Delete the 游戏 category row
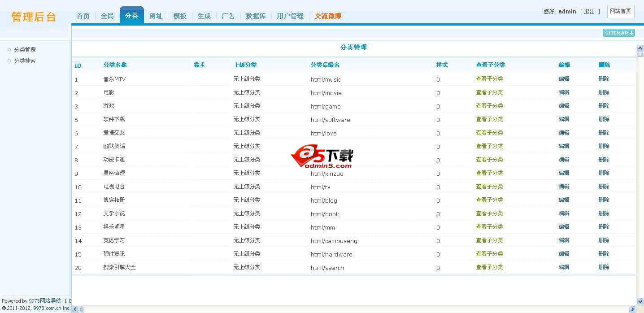This screenshot has width=644, height=313. click(x=604, y=106)
